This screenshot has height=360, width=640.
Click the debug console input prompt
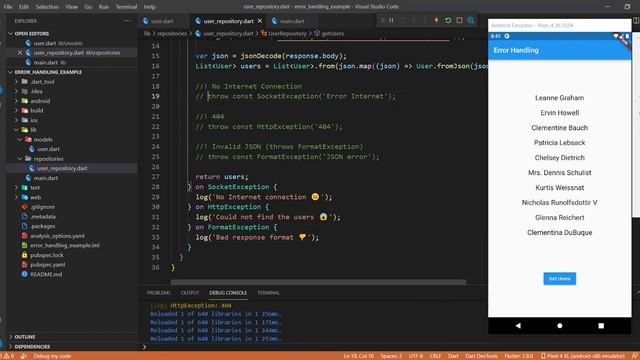[314, 347]
